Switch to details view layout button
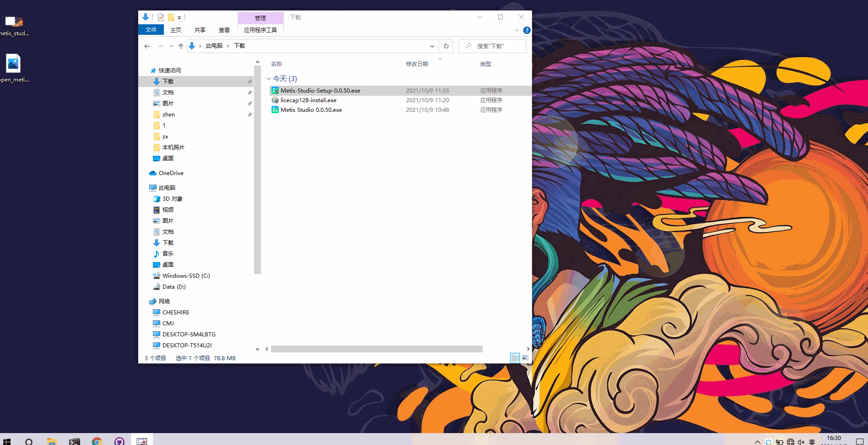The width and height of the screenshot is (868, 445). coord(515,358)
